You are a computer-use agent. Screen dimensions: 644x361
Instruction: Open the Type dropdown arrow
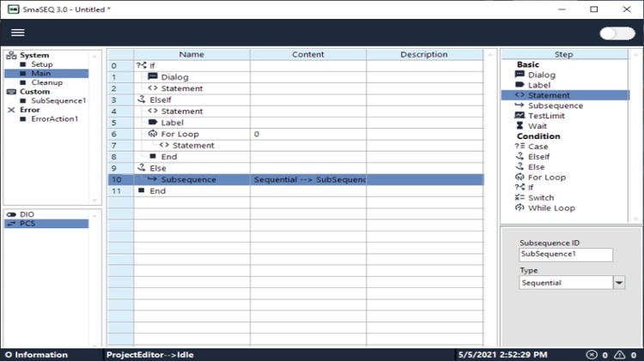(619, 283)
